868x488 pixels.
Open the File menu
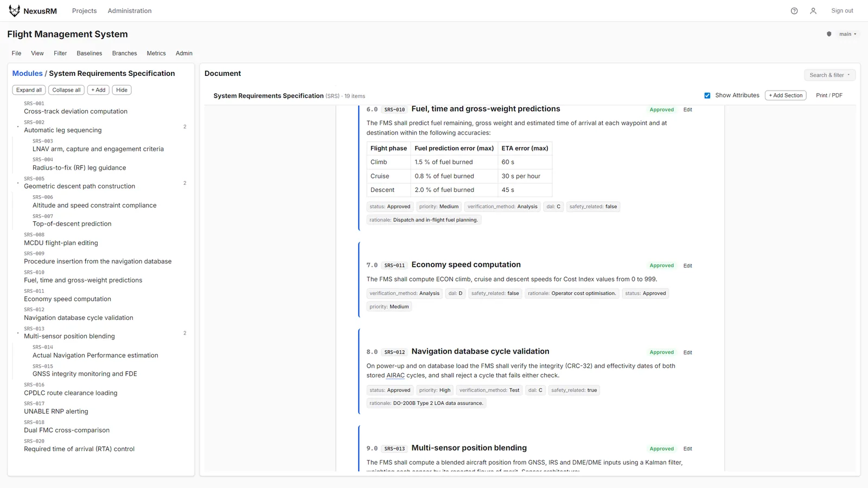point(16,53)
